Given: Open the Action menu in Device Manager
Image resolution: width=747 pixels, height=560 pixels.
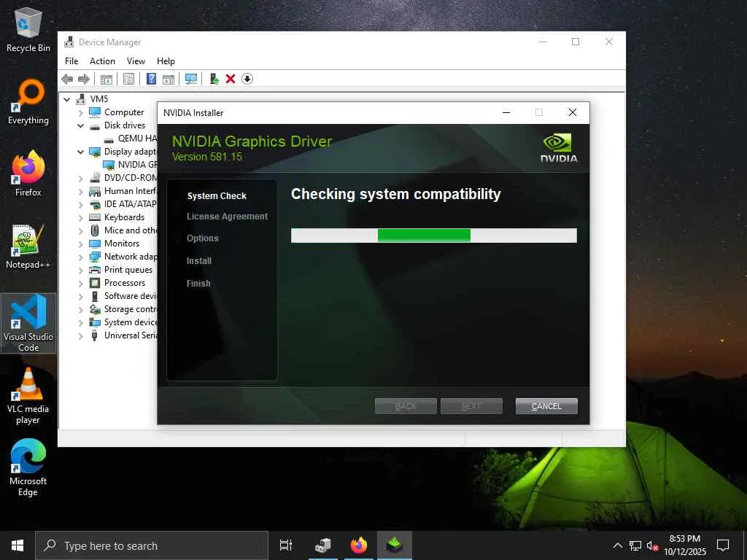Looking at the screenshot, I should [x=102, y=61].
